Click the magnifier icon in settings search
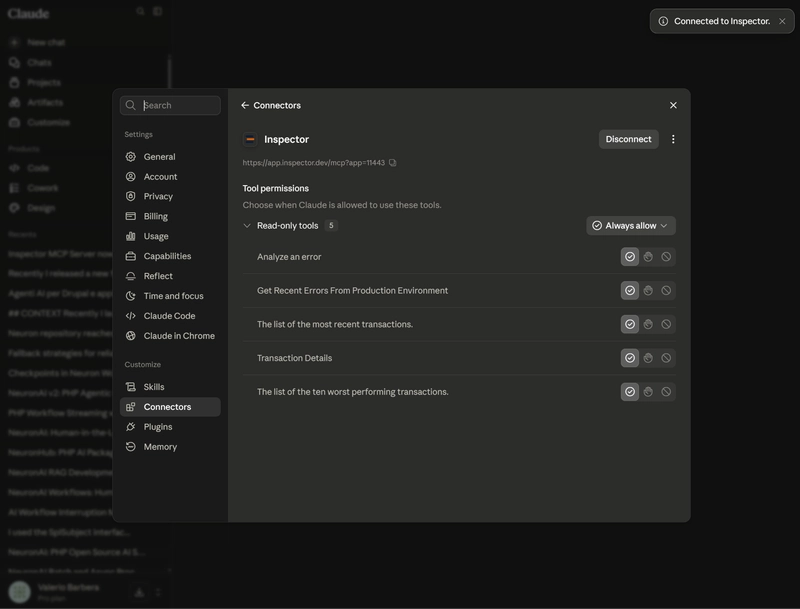 (131, 105)
